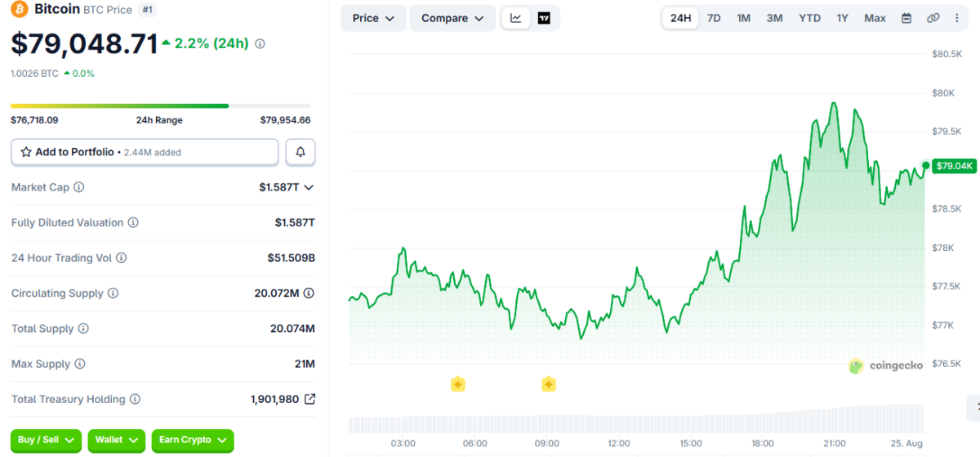Click the 1,901,980 treasury holding value
This screenshot has height=457, width=980.
coord(274,399)
